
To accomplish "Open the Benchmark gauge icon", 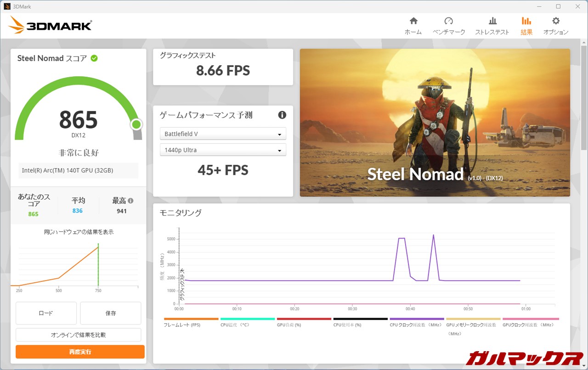I will (x=449, y=21).
